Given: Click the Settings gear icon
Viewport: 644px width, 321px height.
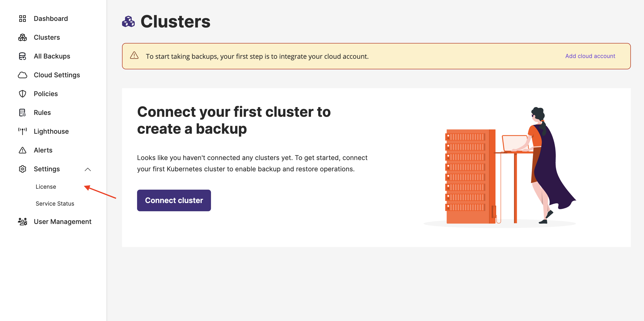Looking at the screenshot, I should pyautogui.click(x=23, y=169).
